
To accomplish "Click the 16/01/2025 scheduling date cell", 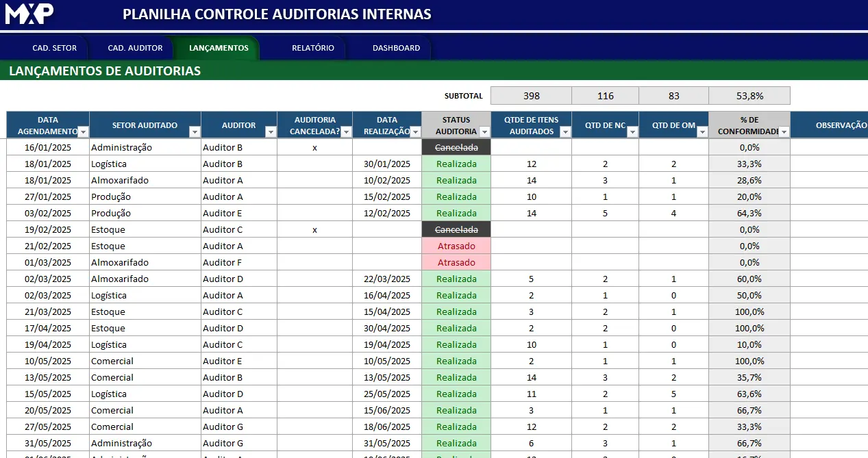I will pyautogui.click(x=48, y=147).
